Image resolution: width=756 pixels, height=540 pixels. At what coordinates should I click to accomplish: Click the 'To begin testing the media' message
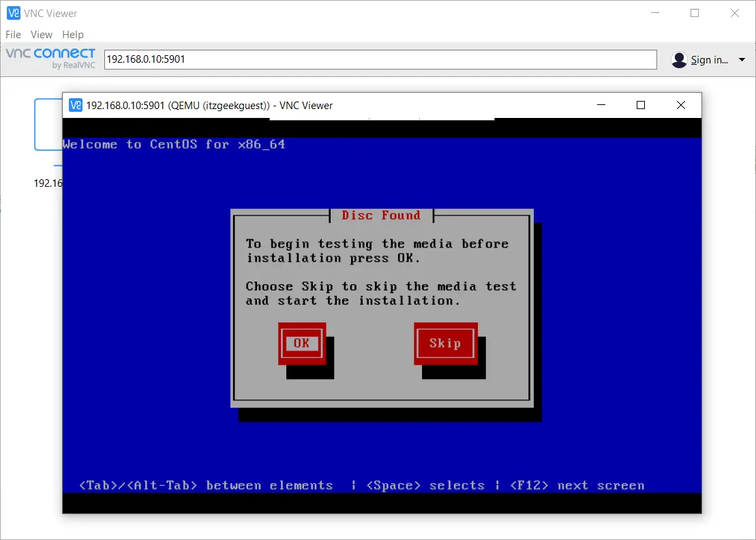click(377, 251)
